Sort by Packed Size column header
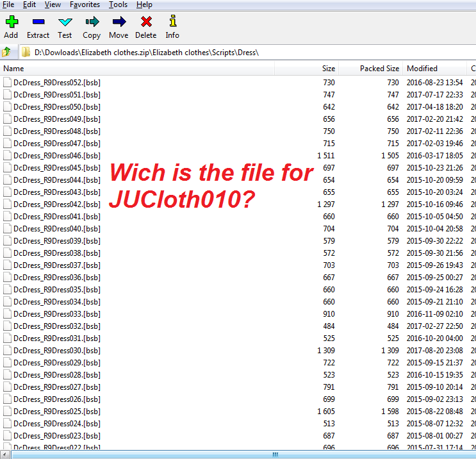The width and height of the screenshot is (476, 459). click(x=379, y=69)
